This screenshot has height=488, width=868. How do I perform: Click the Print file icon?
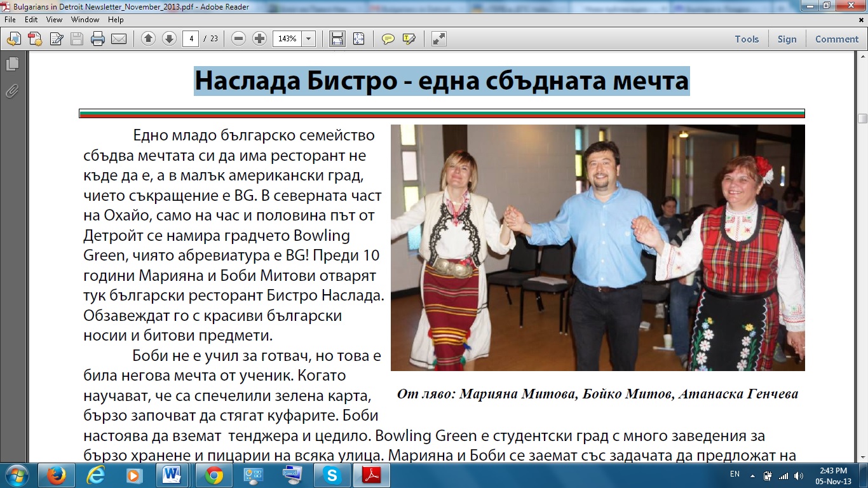tap(97, 39)
